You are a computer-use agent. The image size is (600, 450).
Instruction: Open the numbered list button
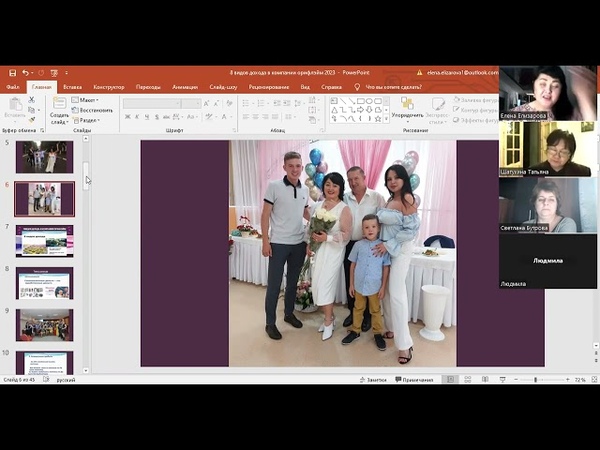[262, 103]
